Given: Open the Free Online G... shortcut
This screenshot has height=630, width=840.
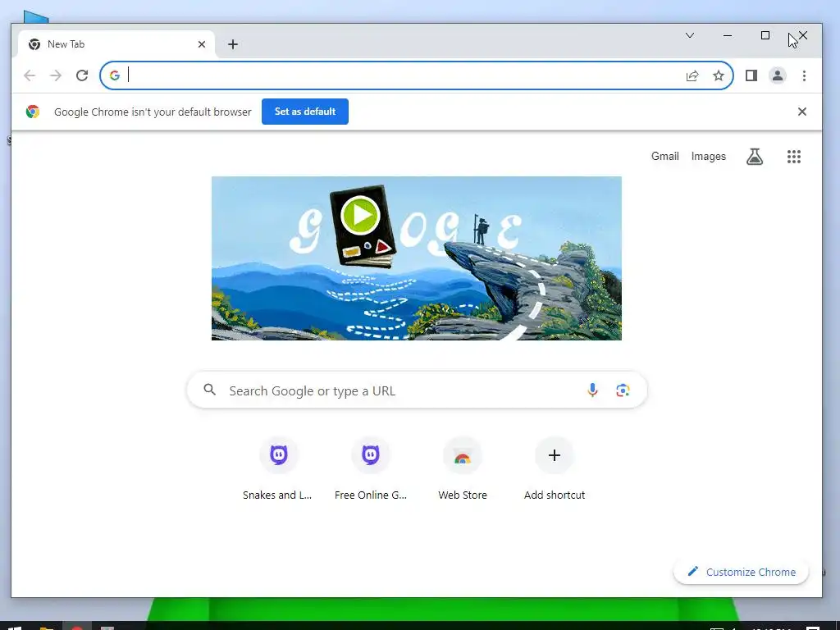Looking at the screenshot, I should point(370,469).
